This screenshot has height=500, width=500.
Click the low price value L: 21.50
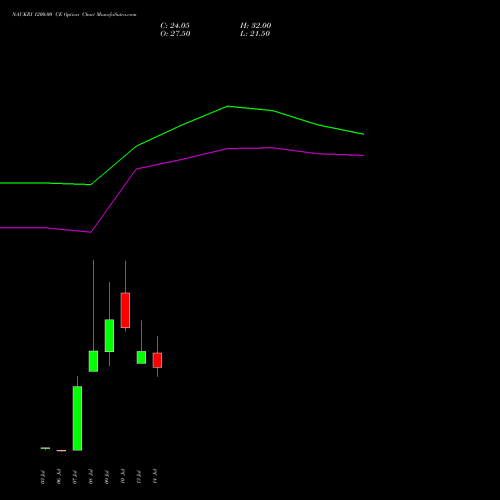[255, 34]
